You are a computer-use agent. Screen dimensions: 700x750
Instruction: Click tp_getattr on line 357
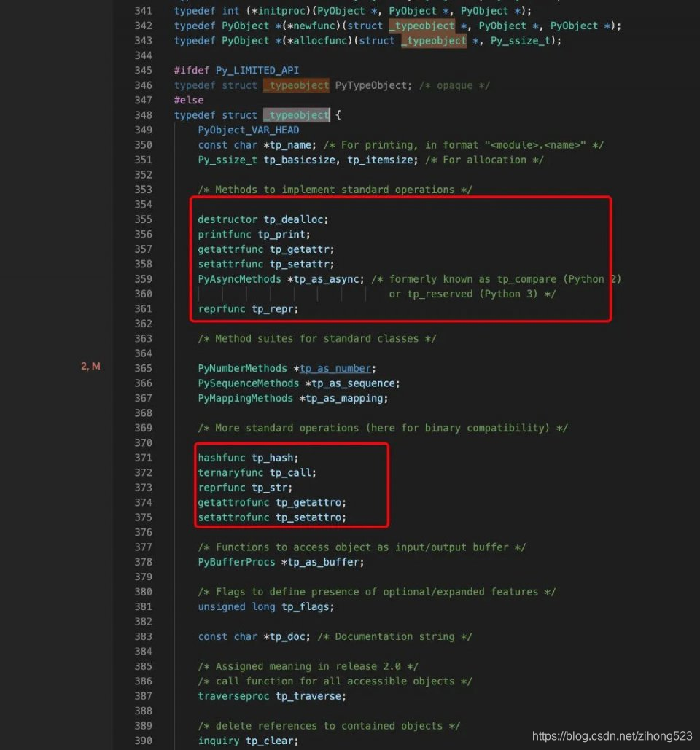coord(300,249)
